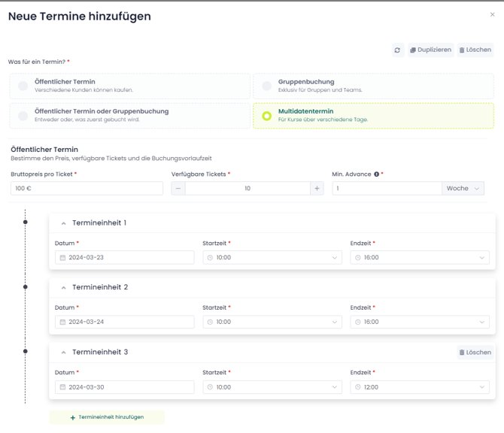This screenshot has height=433, width=504.
Task: Click the Bruttopreis pro Ticket field
Action: click(x=87, y=189)
